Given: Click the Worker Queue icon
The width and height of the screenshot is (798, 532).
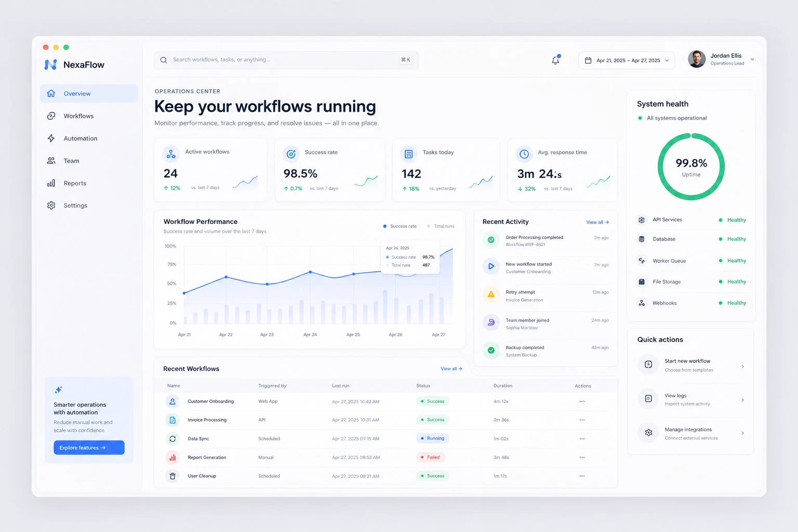Looking at the screenshot, I should coord(642,261).
